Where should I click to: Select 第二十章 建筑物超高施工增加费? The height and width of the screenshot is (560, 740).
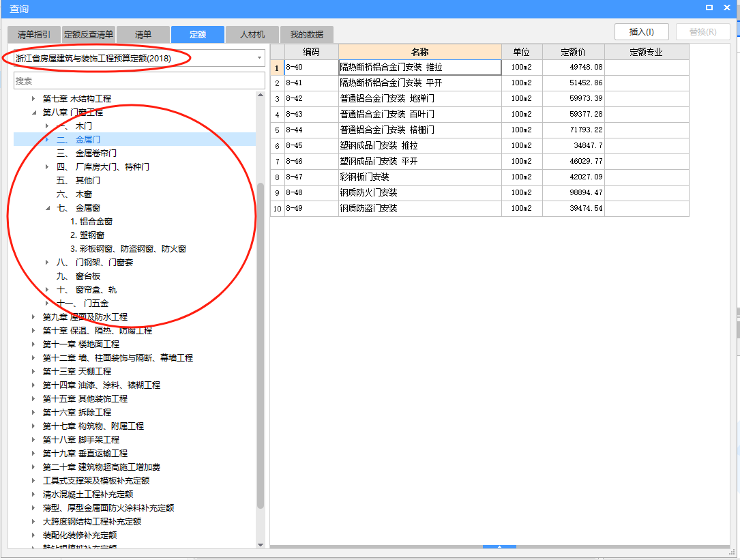click(x=102, y=467)
